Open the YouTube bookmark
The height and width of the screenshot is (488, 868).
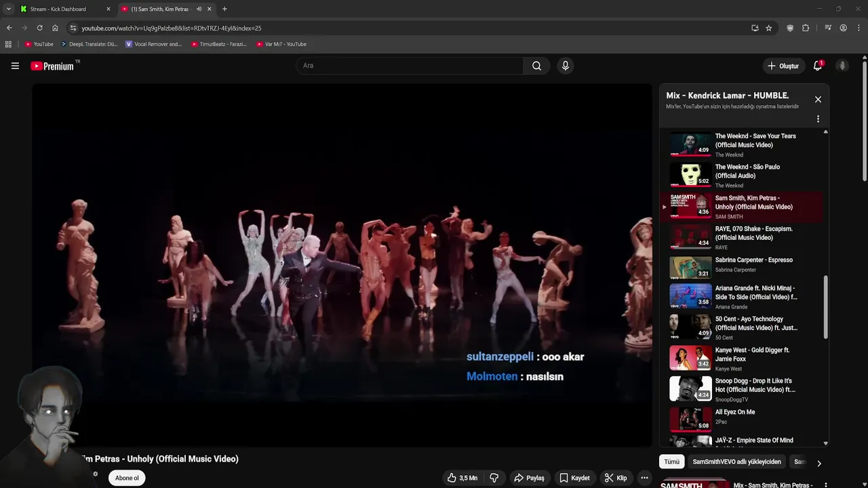(39, 44)
